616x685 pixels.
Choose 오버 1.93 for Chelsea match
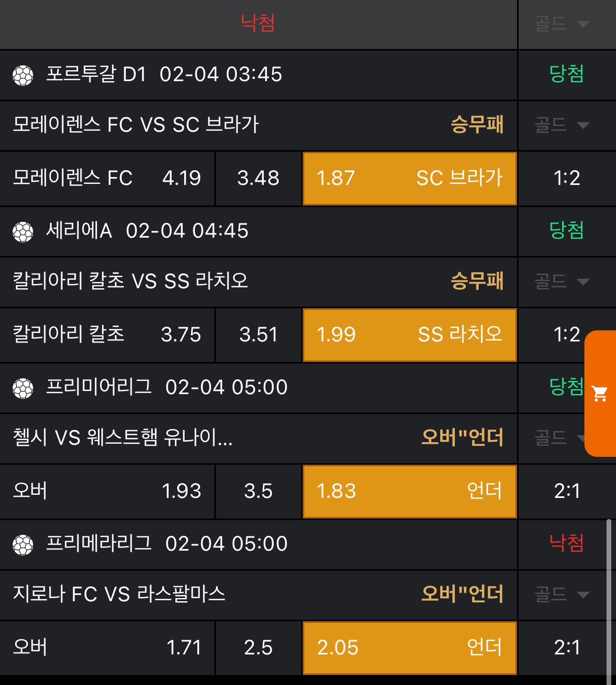[x=107, y=492]
